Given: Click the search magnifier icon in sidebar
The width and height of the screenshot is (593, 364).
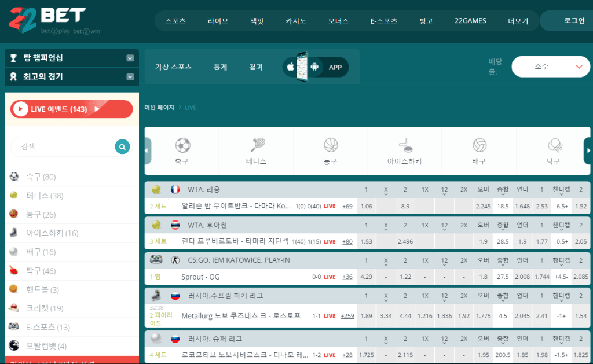Looking at the screenshot, I should pyautogui.click(x=122, y=147).
